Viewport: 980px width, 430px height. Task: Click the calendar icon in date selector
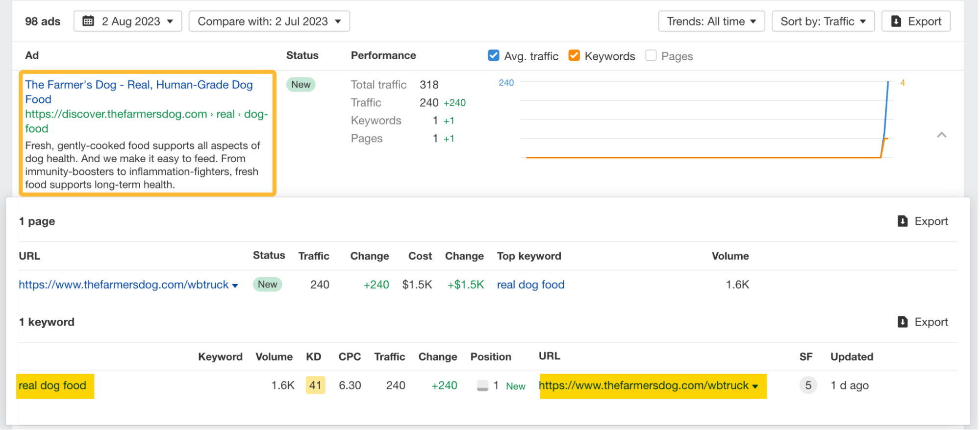[88, 21]
